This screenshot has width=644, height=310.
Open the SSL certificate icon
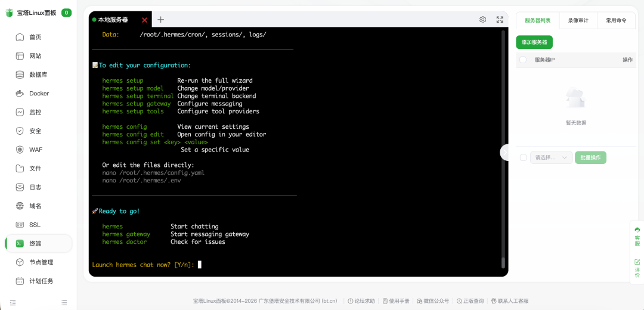(20, 225)
